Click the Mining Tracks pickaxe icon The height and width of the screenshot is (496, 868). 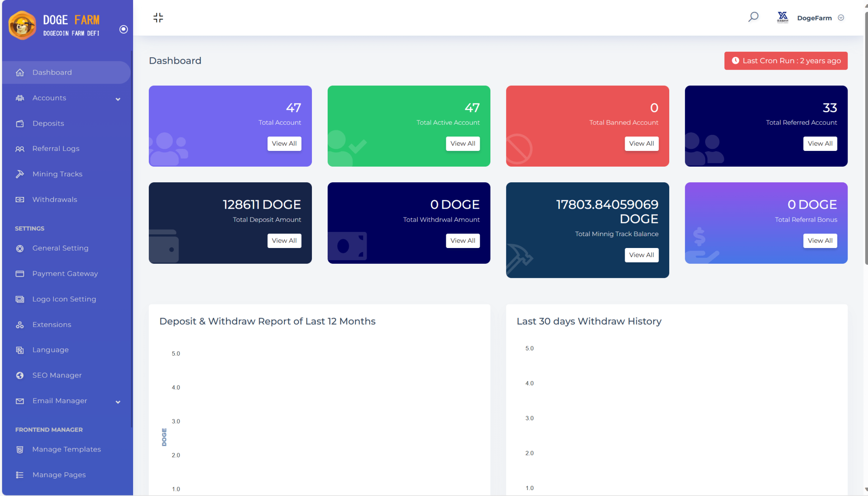[x=19, y=173]
